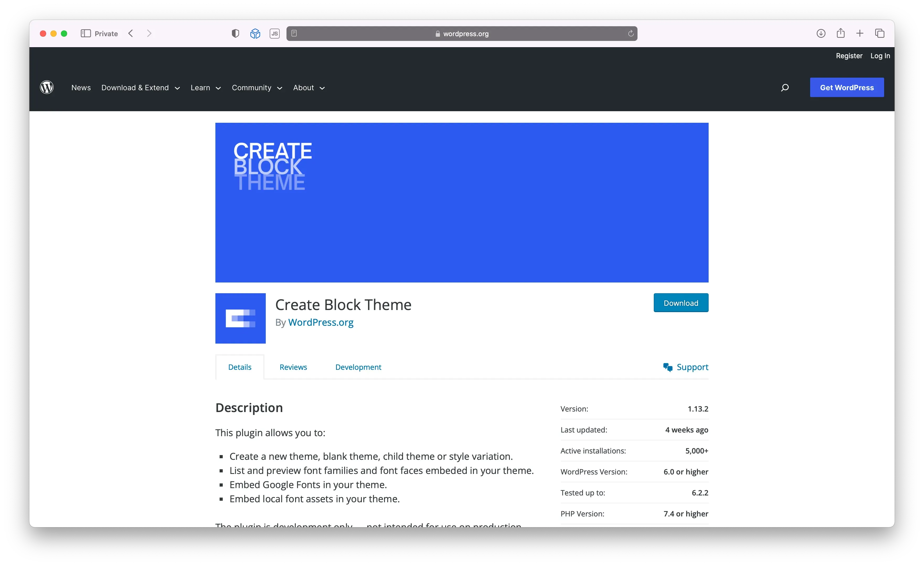This screenshot has width=924, height=566.
Task: Click the Create Block Theme plugin icon
Action: click(x=240, y=318)
